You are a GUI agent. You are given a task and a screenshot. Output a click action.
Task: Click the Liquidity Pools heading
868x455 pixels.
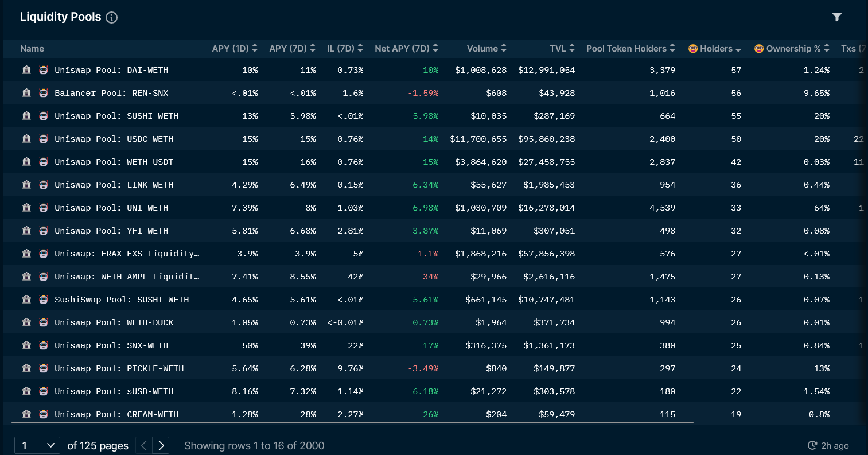[61, 17]
